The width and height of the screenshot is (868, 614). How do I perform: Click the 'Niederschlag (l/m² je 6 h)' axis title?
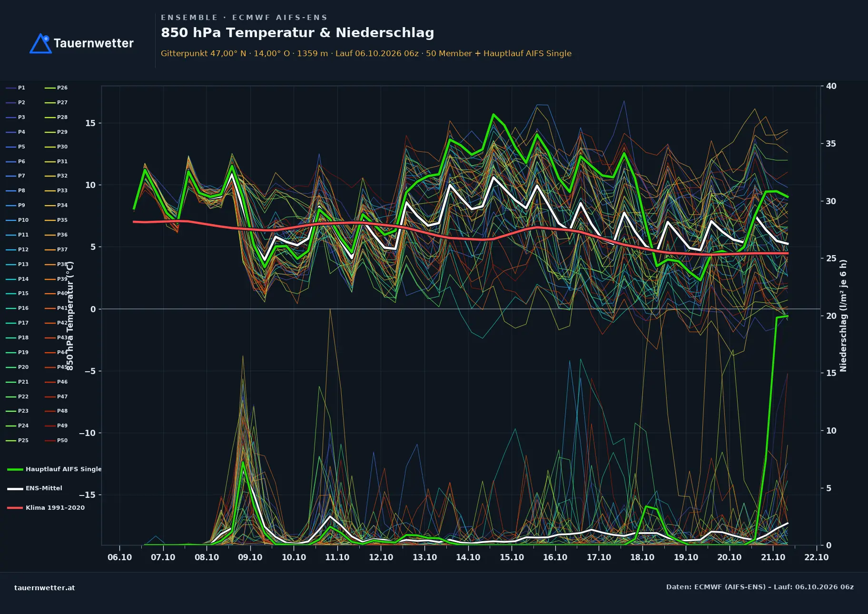(x=843, y=316)
